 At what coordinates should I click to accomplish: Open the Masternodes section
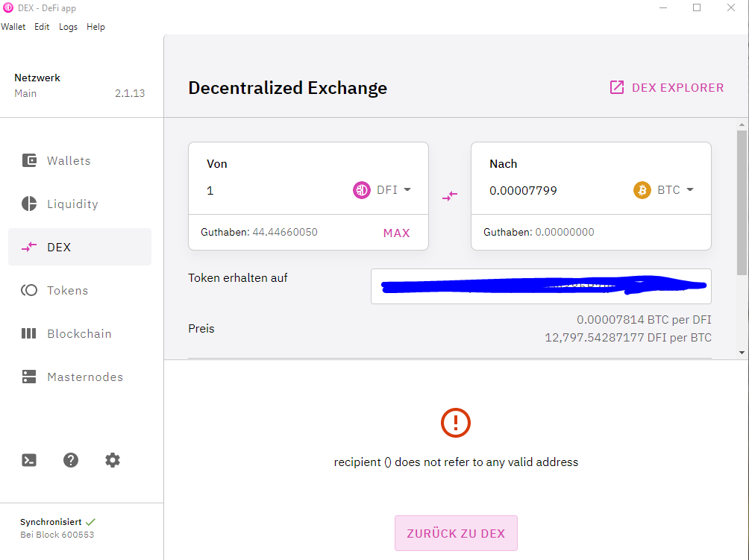click(79, 377)
